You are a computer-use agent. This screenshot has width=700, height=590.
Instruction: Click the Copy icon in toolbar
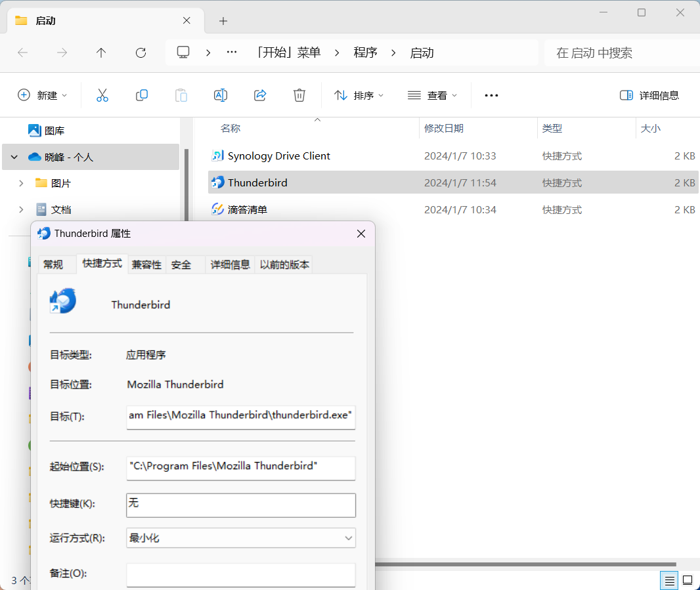(x=142, y=95)
